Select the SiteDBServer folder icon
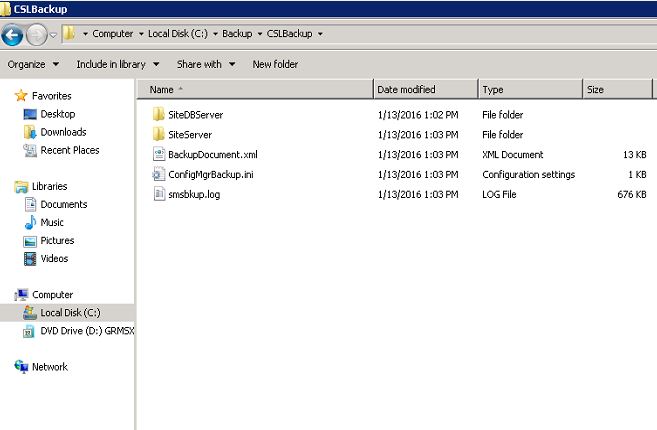 pos(158,115)
